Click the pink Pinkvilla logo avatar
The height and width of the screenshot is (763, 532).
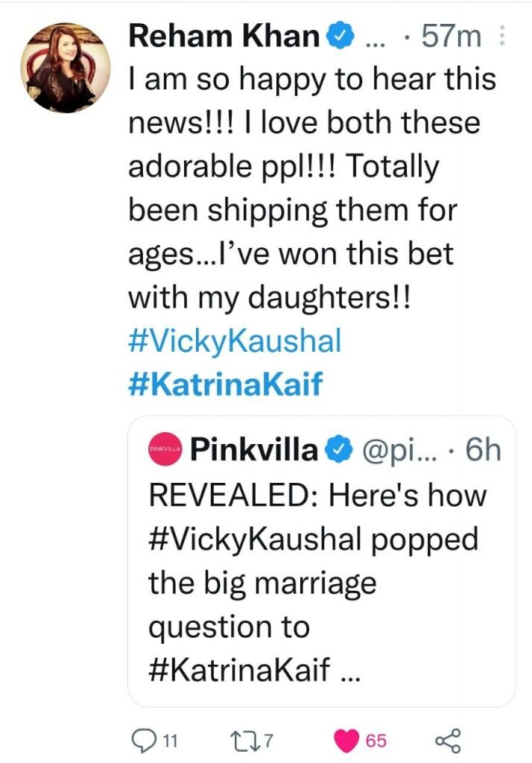[x=164, y=451]
